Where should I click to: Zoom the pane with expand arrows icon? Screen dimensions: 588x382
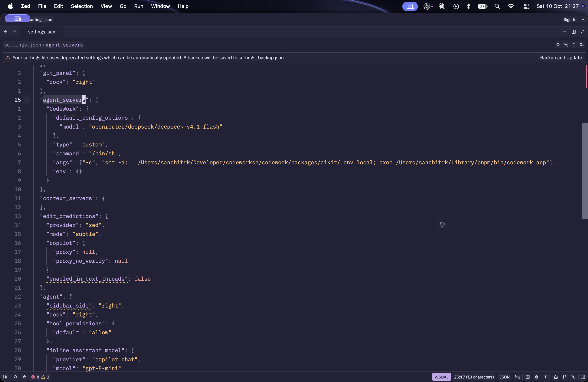click(582, 32)
